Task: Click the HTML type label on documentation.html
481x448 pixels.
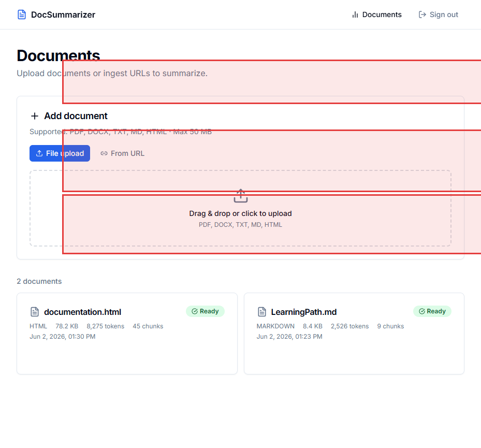Action: [x=38, y=326]
